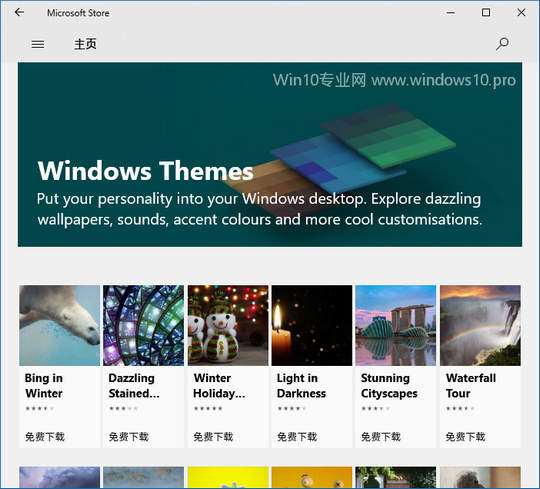Screen dimensions: 540x489
Task: Click the star rating of Bing in Winter
Action: (x=40, y=409)
